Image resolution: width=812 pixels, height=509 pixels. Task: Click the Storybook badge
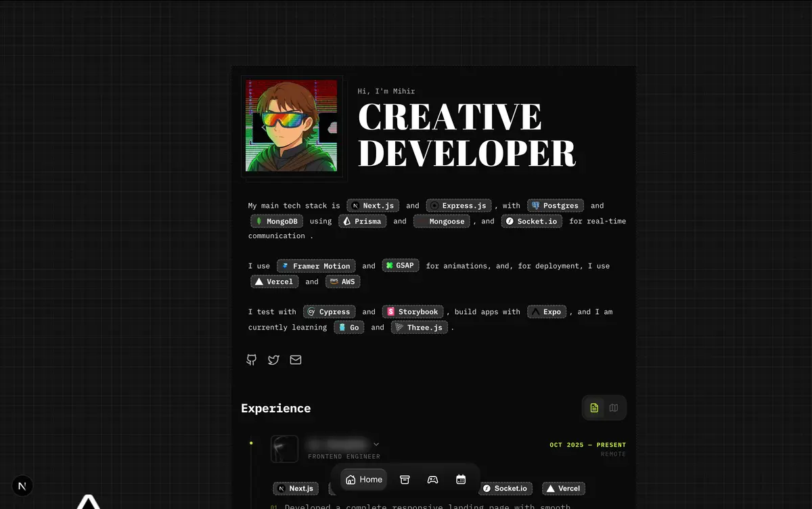413,312
